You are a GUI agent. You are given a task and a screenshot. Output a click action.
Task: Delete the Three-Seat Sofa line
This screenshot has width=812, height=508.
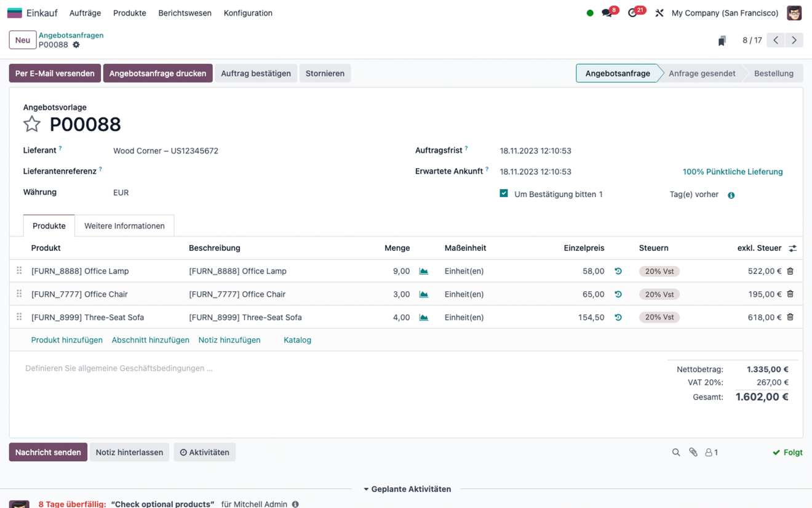(790, 317)
